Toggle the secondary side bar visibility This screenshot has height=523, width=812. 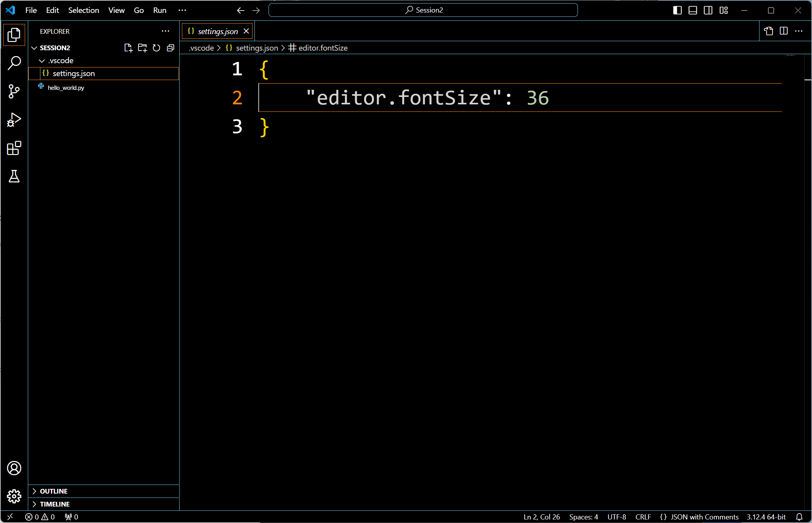point(708,10)
